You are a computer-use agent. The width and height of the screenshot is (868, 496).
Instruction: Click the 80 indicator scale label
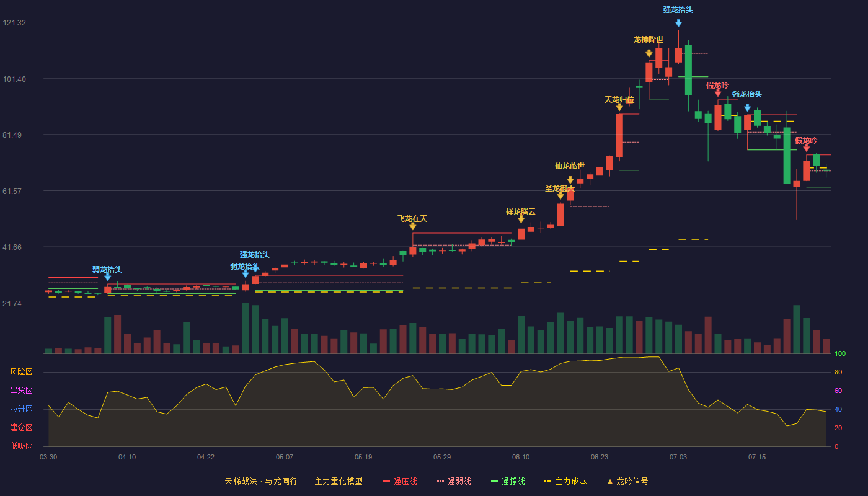point(838,372)
